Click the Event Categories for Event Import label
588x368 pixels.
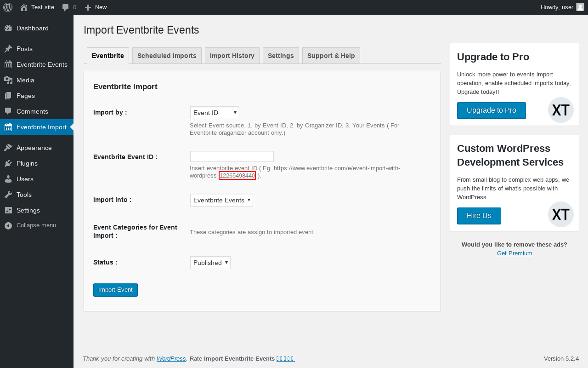(x=136, y=231)
